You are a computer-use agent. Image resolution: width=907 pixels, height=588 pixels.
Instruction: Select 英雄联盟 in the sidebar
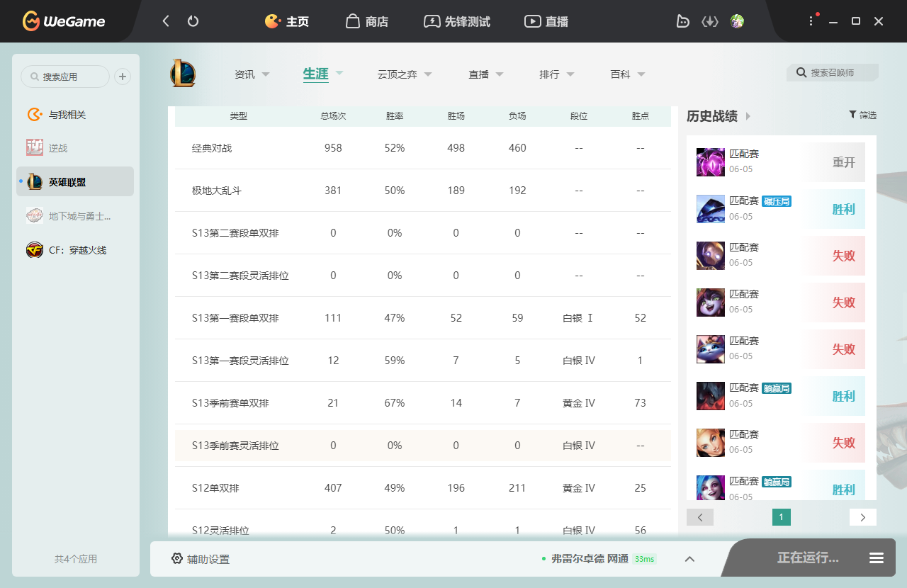pyautogui.click(x=74, y=181)
